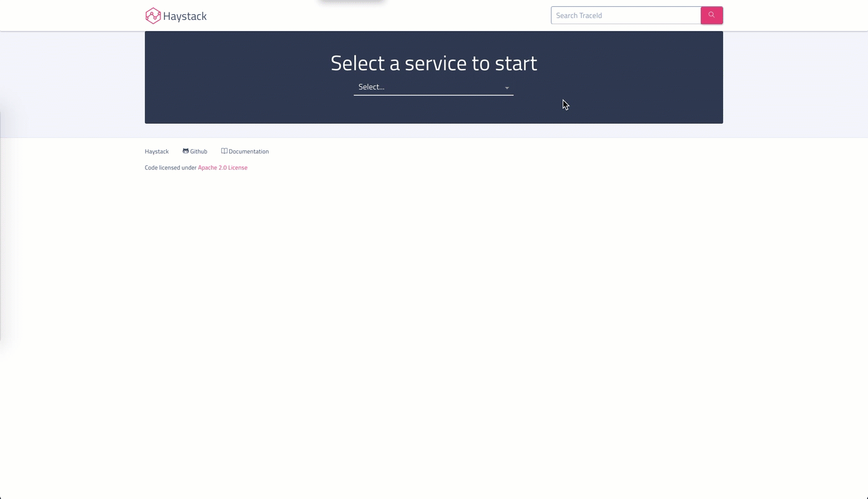Click the Haystack hexagon logo icon

(153, 16)
